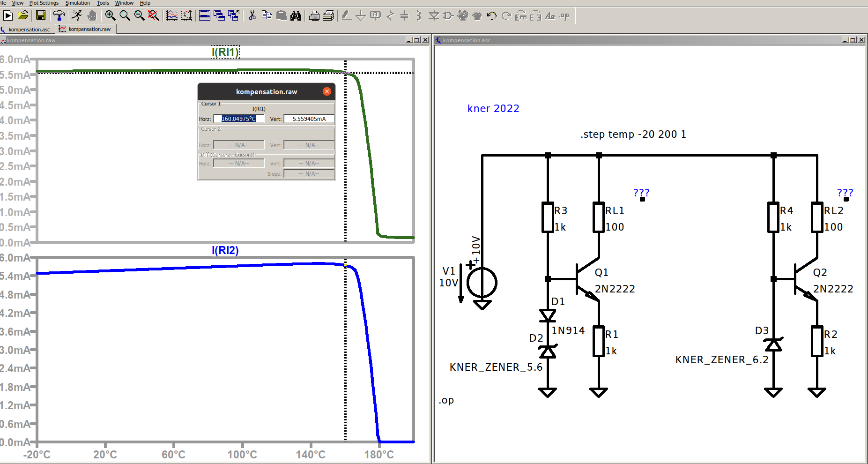Screen dimensions: 868x464
Task: Click the pick visible traces icon
Action: click(x=172, y=15)
